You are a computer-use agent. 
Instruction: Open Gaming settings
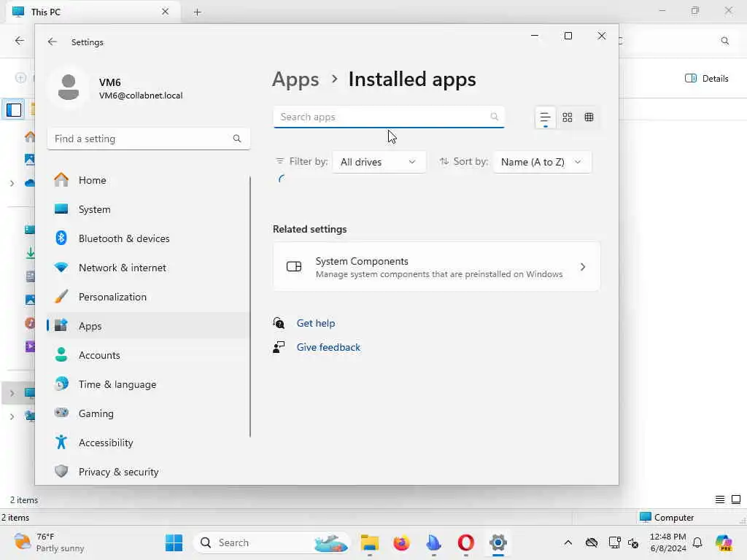[x=148, y=413]
